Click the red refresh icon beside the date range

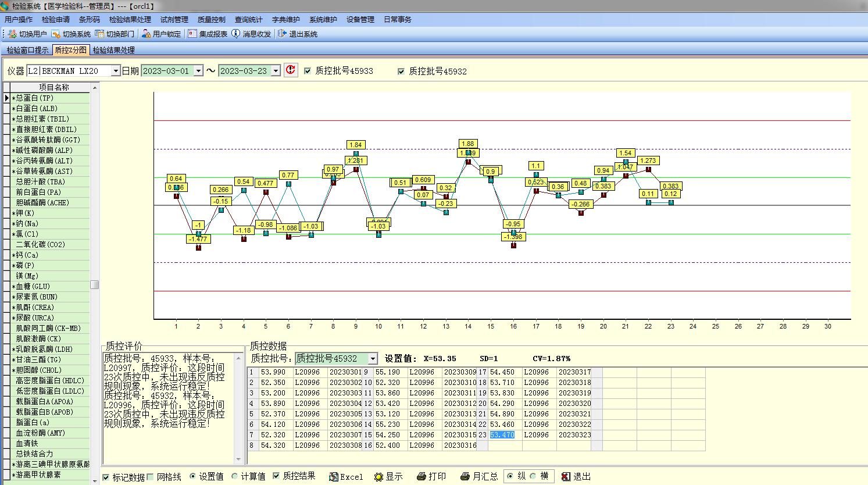pyautogui.click(x=291, y=70)
